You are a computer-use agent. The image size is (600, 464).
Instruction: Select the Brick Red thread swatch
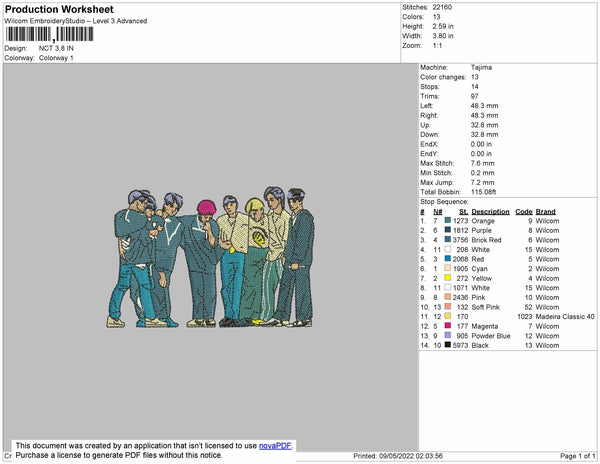tap(447, 240)
